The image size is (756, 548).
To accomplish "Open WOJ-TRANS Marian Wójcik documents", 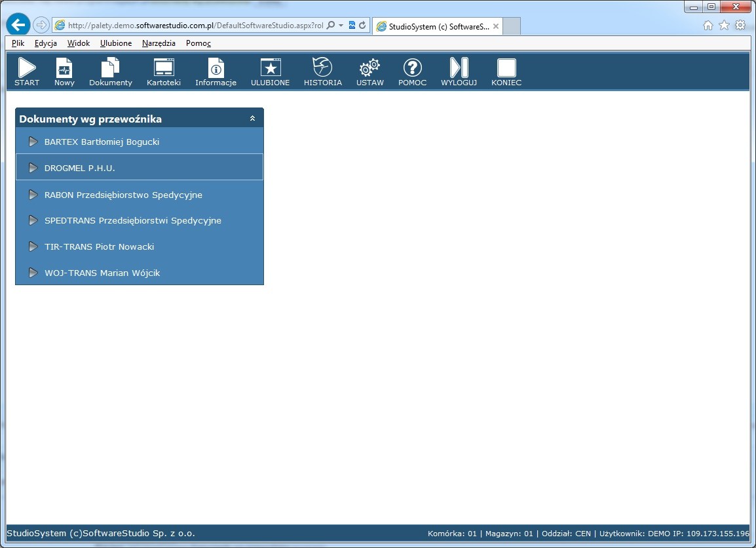I will [140, 273].
